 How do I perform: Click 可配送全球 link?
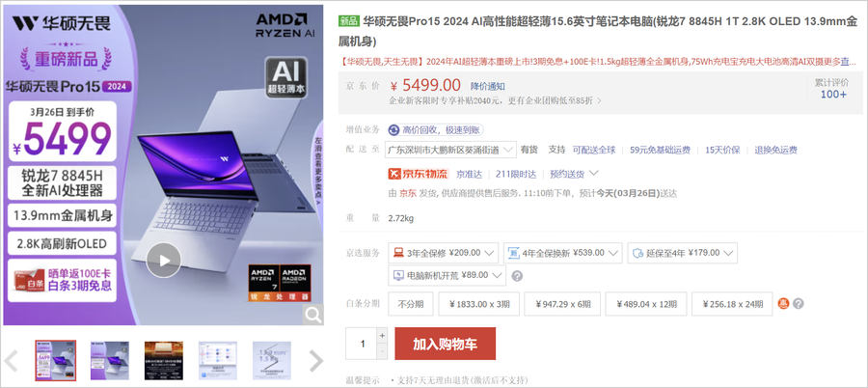[x=594, y=150]
